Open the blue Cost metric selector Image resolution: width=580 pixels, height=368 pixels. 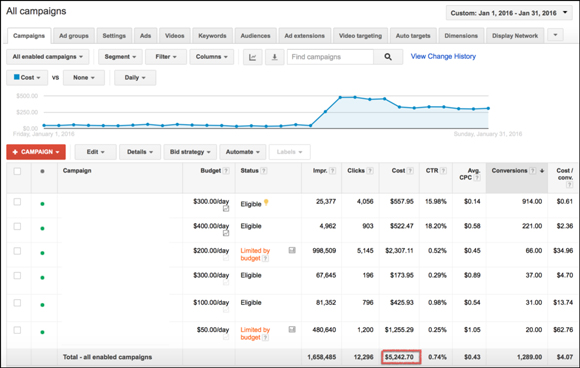(27, 78)
